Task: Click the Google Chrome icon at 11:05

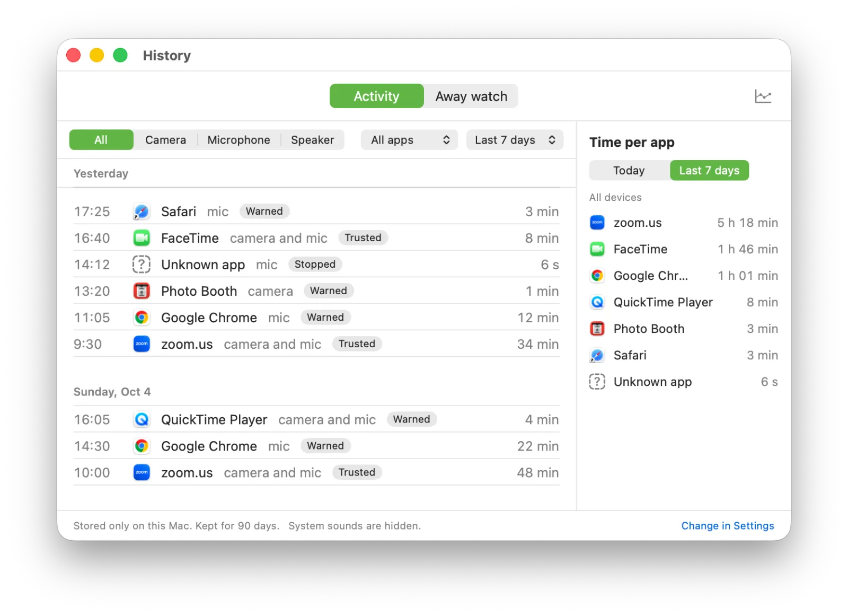Action: point(142,318)
